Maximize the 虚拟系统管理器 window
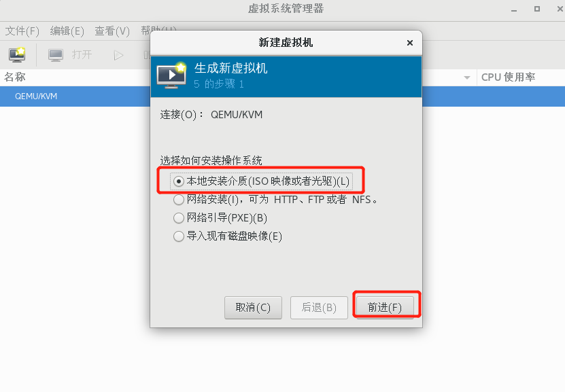Viewport: 565px width, 392px height. 537,9
